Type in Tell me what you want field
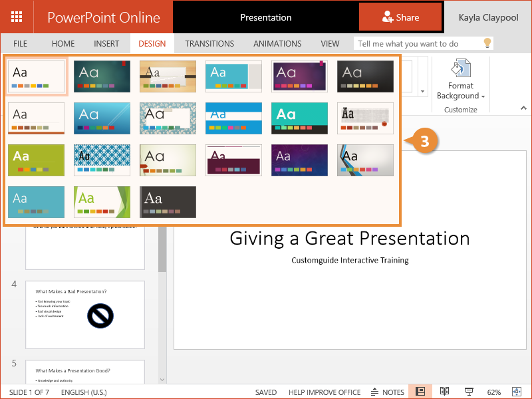 pyautogui.click(x=416, y=44)
